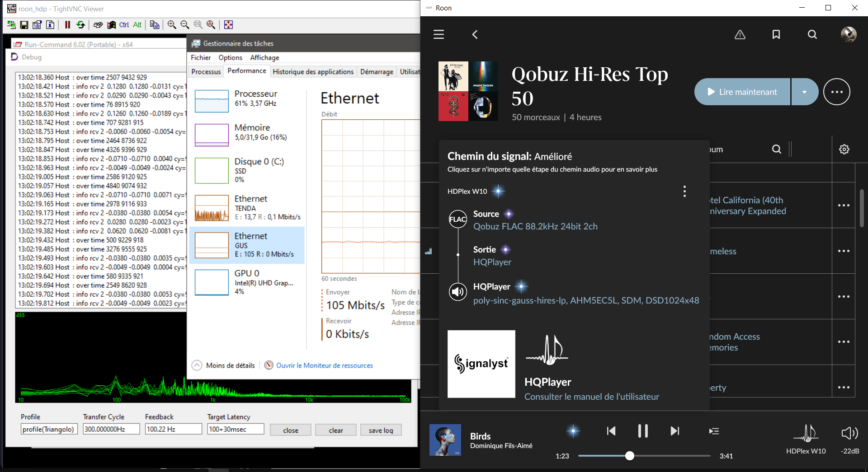Click clear button in Debug window

(x=336, y=430)
